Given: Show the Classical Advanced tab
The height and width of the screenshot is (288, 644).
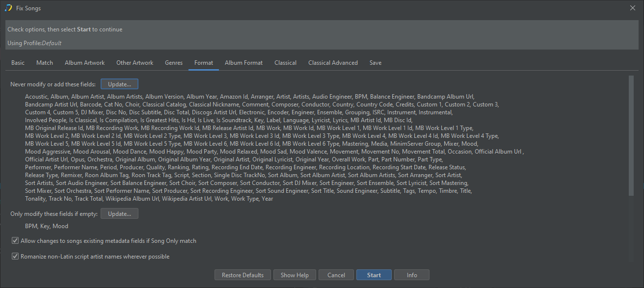Looking at the screenshot, I should point(333,63).
